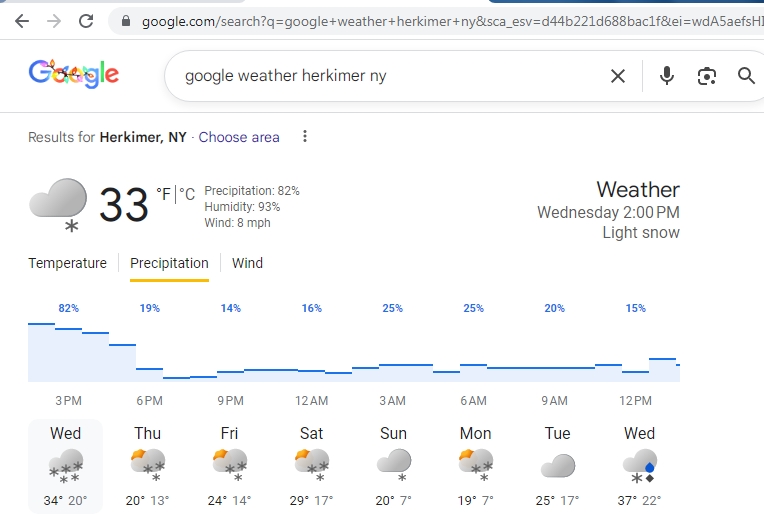Reload the page with the refresh icon

(x=86, y=21)
